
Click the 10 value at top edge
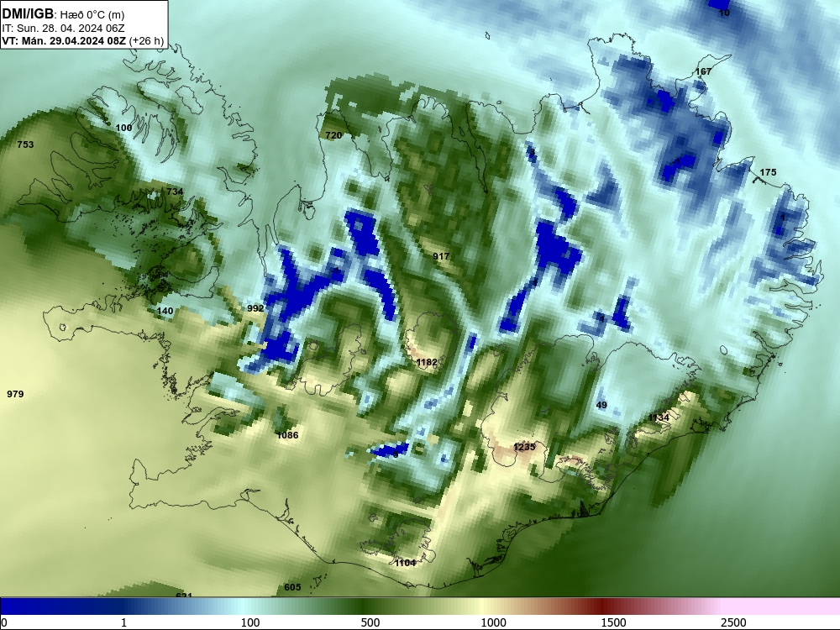[724, 13]
